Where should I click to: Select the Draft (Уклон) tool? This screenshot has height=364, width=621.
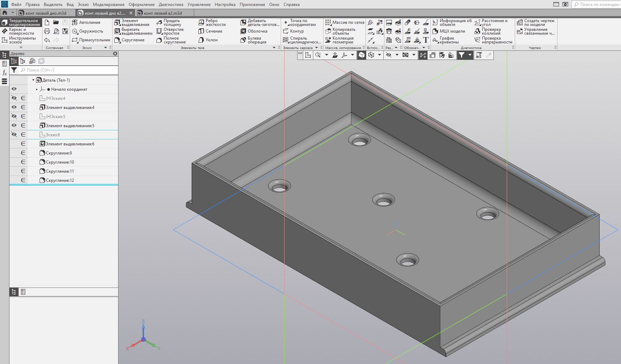(208, 40)
